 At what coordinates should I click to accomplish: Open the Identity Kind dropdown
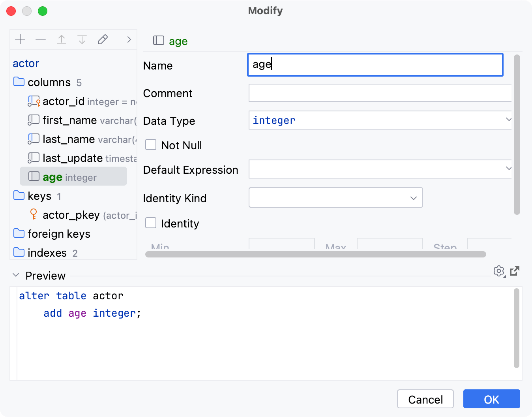pyautogui.click(x=413, y=197)
